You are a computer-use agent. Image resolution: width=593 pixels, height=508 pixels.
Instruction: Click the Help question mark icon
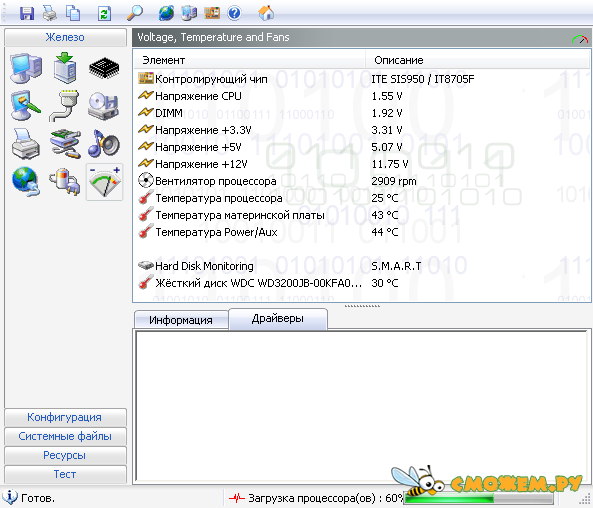234,14
